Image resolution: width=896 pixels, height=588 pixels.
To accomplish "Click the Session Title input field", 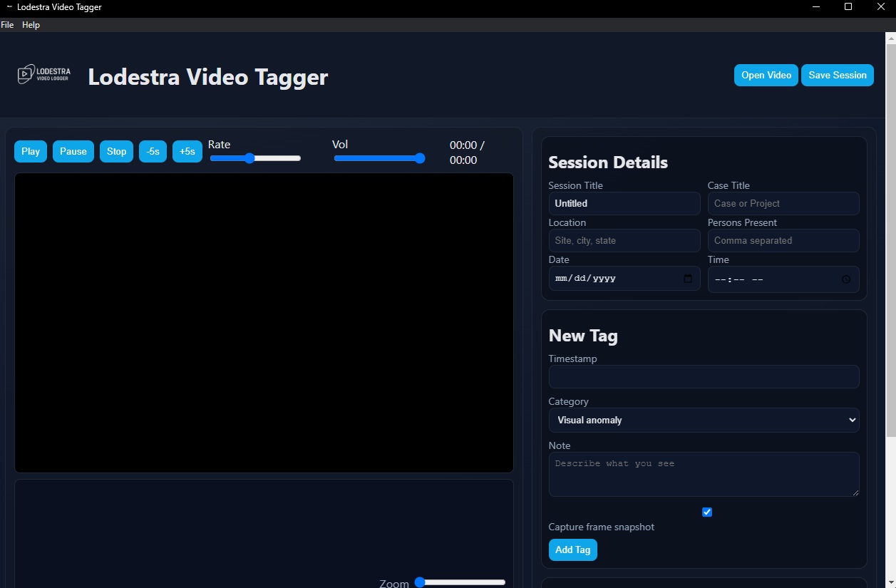I will pyautogui.click(x=624, y=203).
